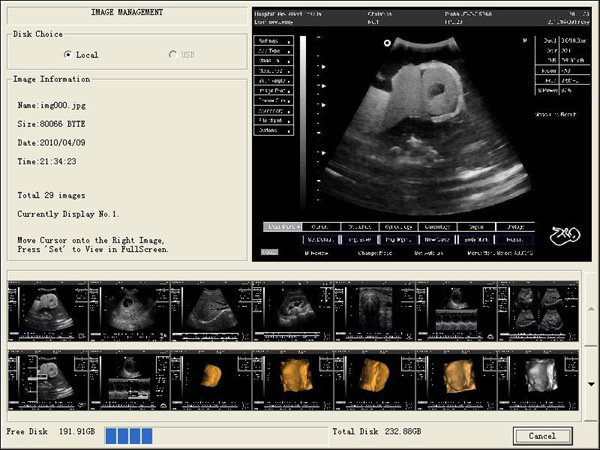Viewport: 600px width, 450px height.
Task: Select the fetal thumbnail with popup menu overlay
Action: tap(48, 380)
